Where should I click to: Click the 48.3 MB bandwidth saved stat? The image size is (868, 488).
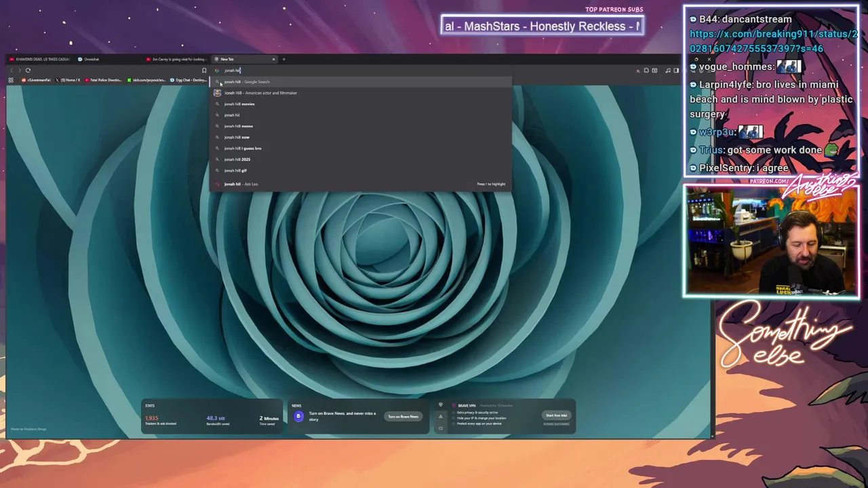(218, 420)
